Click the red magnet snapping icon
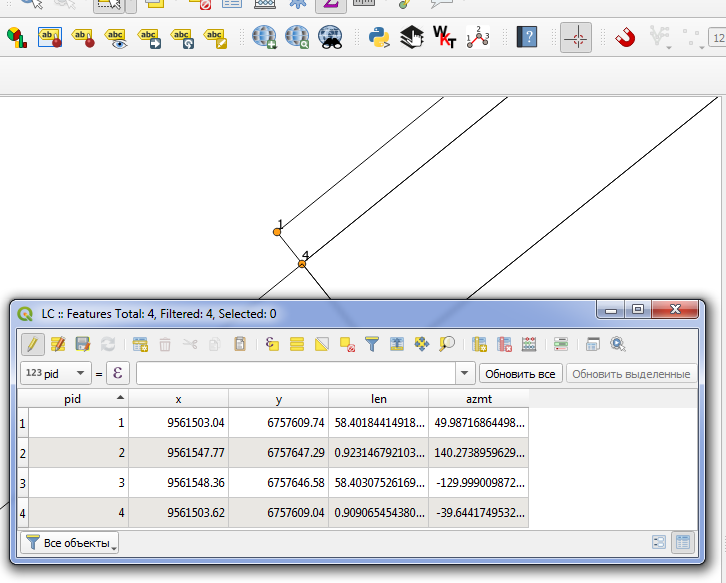726x583 pixels. click(625, 38)
